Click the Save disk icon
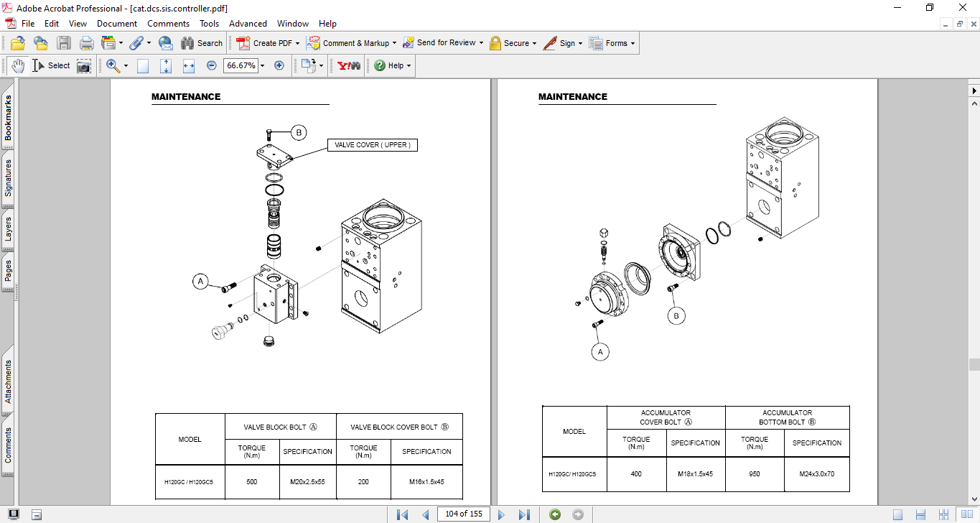This screenshot has height=523, width=980. [64, 43]
